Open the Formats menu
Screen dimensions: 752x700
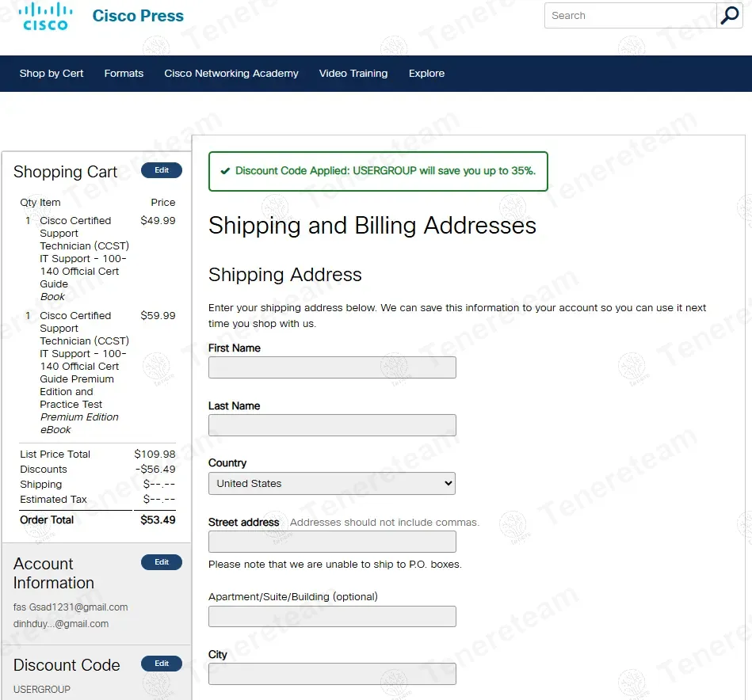(124, 74)
